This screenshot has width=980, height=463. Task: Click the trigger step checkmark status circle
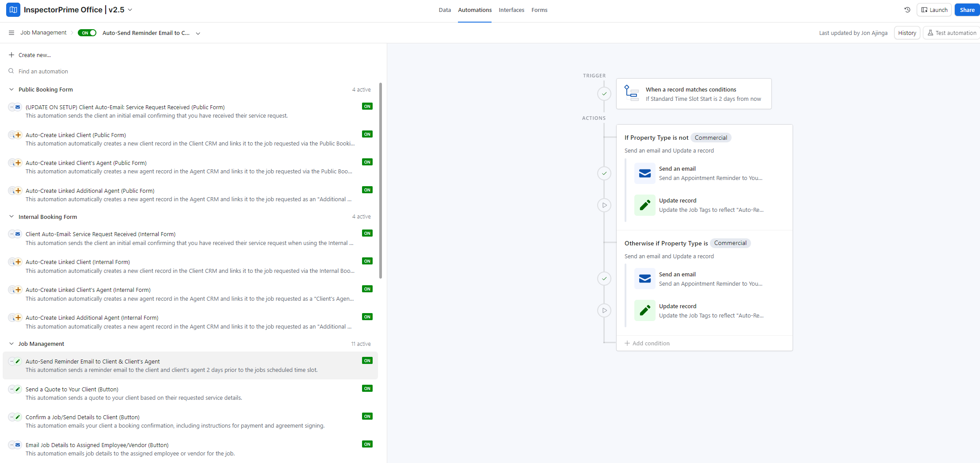604,94
